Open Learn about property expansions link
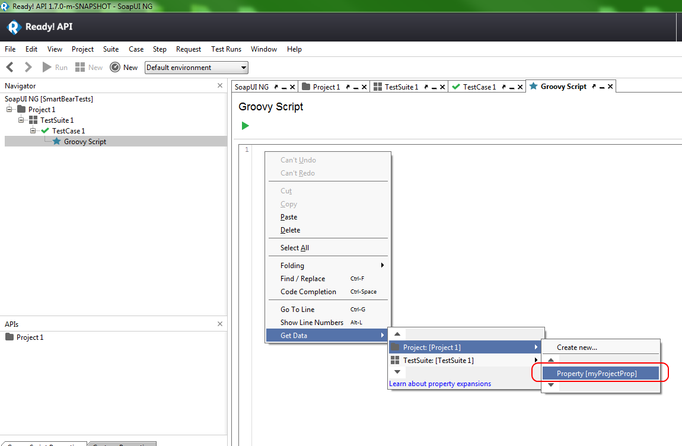The width and height of the screenshot is (682, 446). coord(440,384)
